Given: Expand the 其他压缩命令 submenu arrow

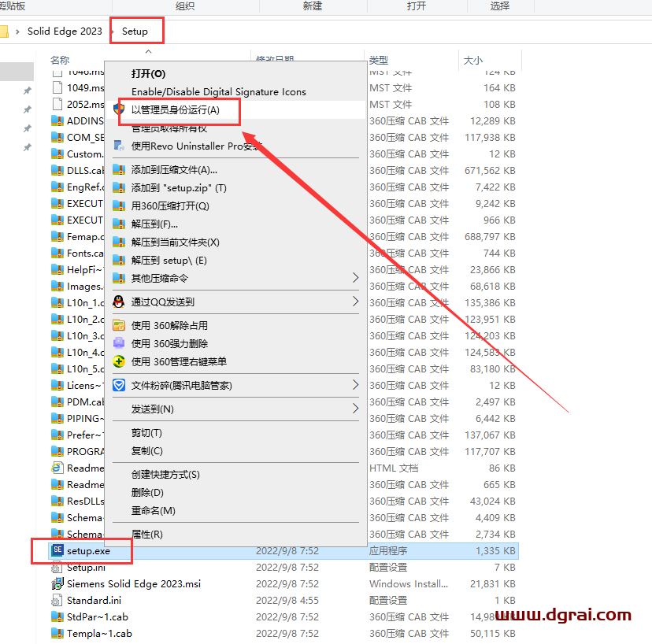Looking at the screenshot, I should 355,278.
